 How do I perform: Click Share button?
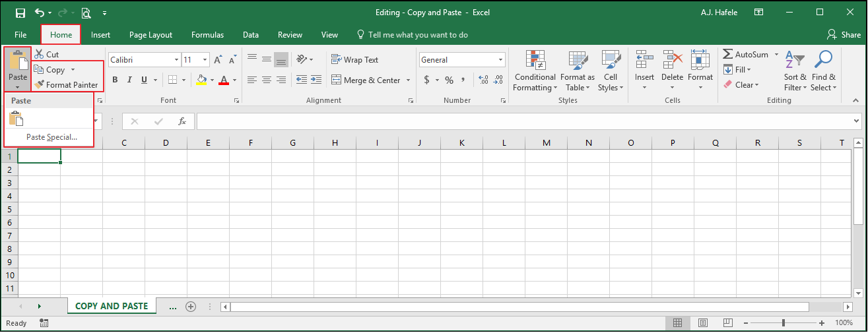(844, 35)
